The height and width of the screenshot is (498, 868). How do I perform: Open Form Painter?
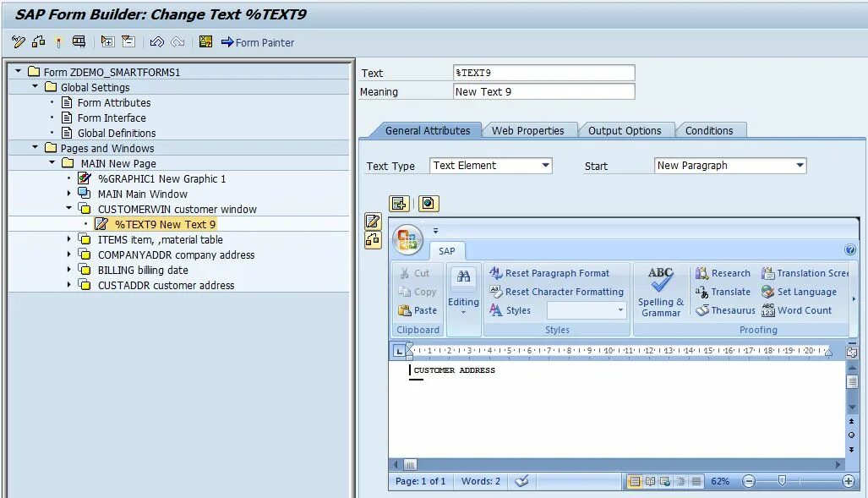coord(258,42)
